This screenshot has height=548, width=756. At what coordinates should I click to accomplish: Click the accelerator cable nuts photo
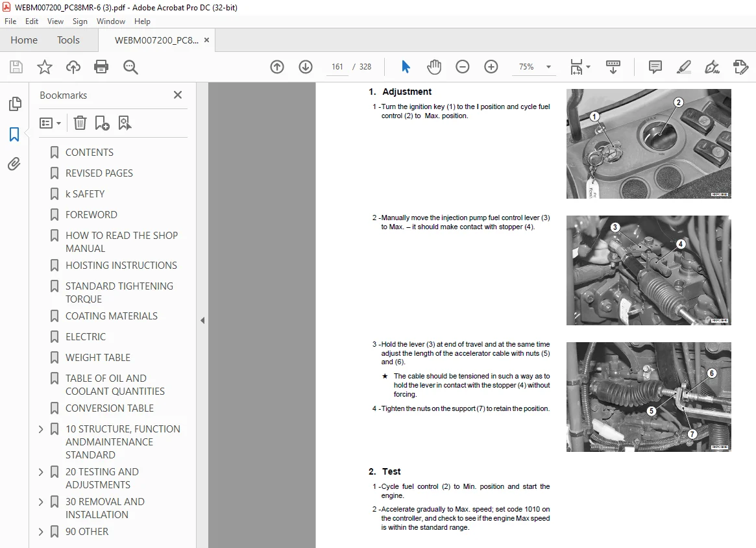(x=648, y=397)
